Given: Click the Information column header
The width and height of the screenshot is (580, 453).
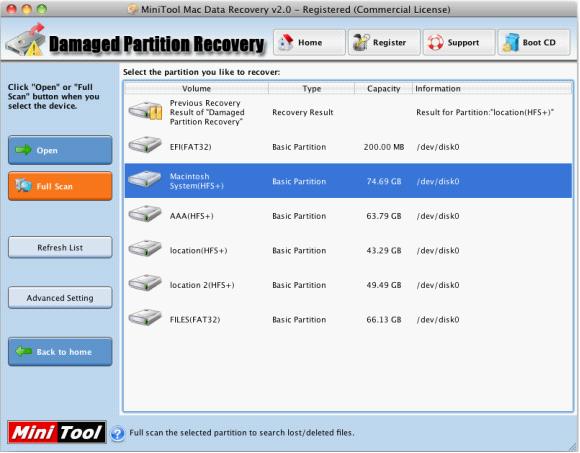Looking at the screenshot, I should click(x=492, y=89).
